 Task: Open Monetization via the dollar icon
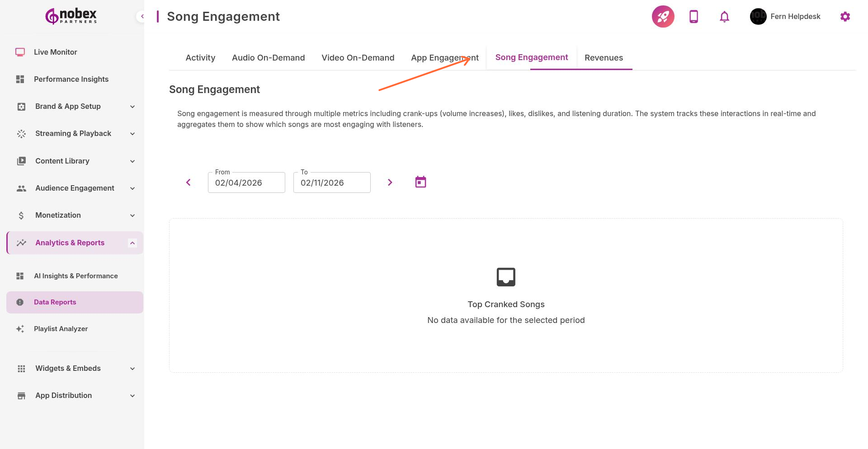pos(21,215)
